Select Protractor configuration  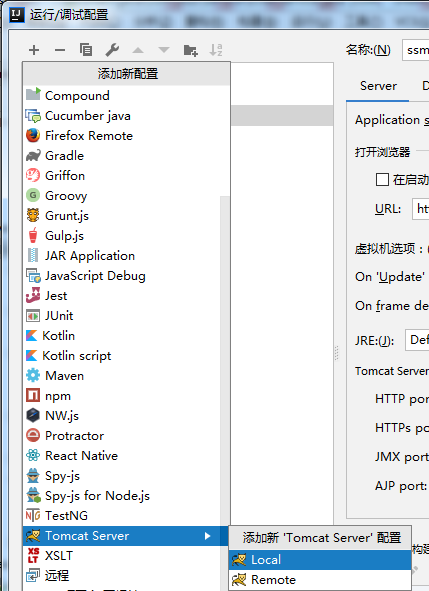[x=122, y=435]
